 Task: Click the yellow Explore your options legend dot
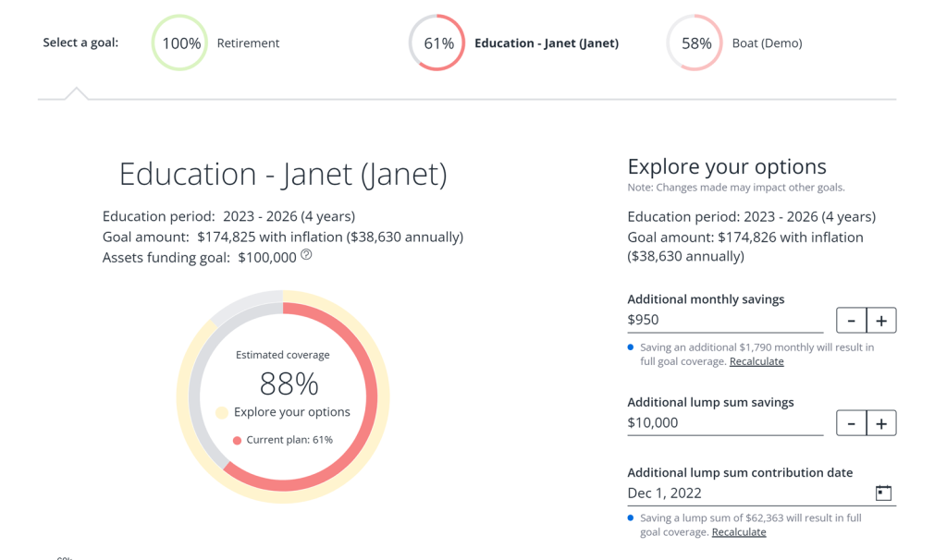[x=221, y=413]
